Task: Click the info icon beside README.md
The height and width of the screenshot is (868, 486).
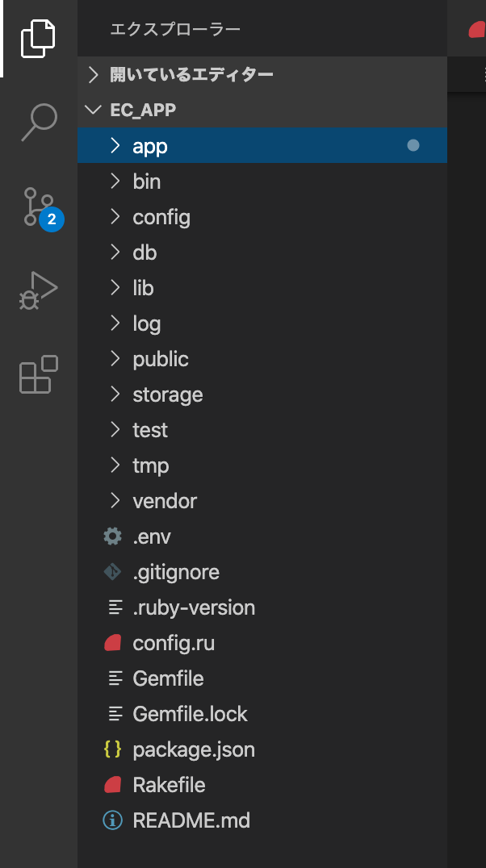Action: pos(112,820)
